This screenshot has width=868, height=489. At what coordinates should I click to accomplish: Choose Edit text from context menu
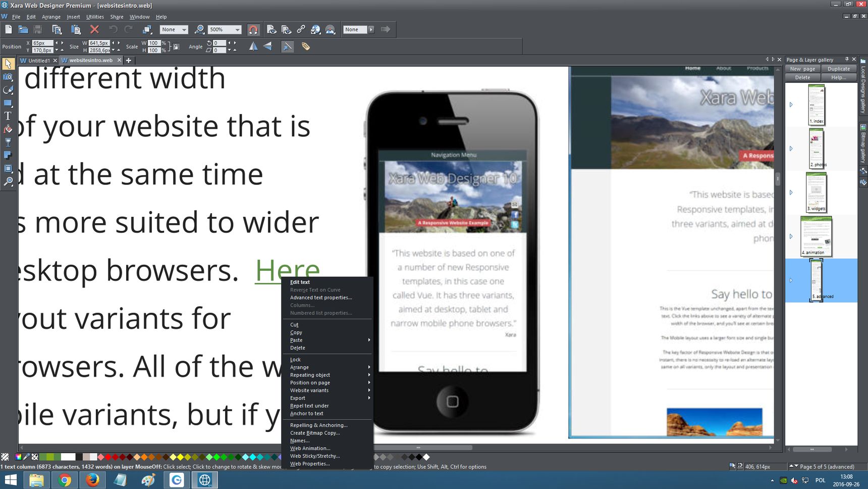300,282
